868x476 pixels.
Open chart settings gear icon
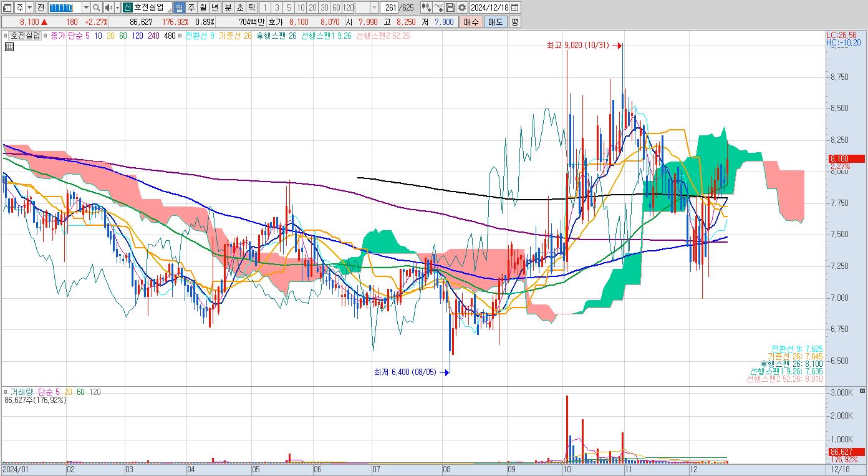pos(462,7)
